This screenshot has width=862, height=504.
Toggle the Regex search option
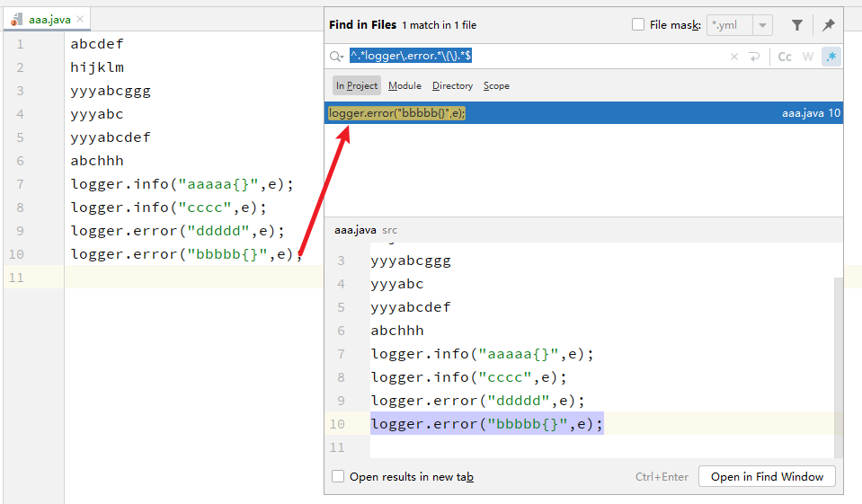831,57
